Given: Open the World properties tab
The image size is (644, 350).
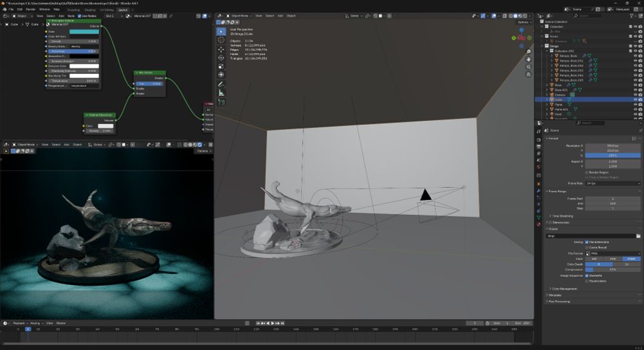Looking at the screenshot, I should (538, 167).
